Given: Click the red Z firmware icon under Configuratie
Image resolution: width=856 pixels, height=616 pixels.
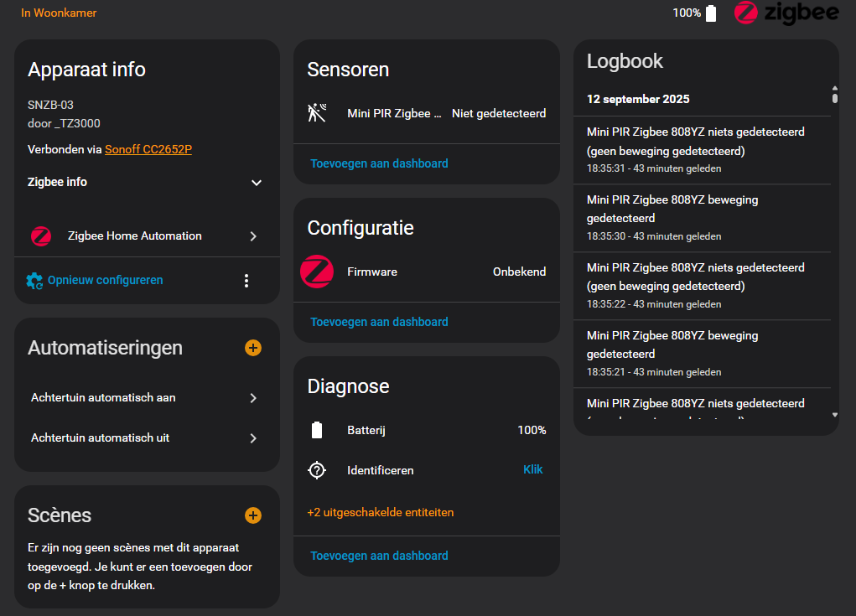Looking at the screenshot, I should click(x=317, y=272).
